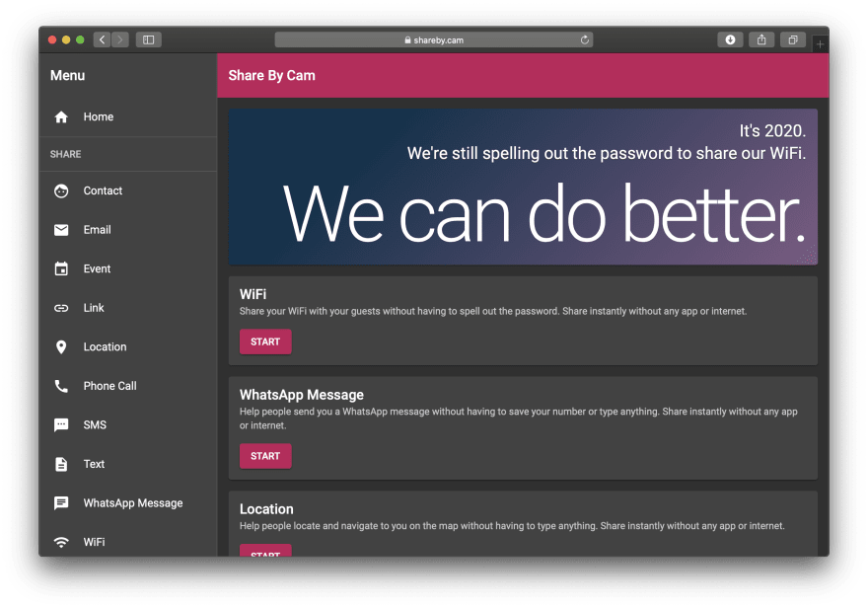Screen dimensions: 868x608
Task: Select Email in the Share menu
Action: [x=128, y=230]
